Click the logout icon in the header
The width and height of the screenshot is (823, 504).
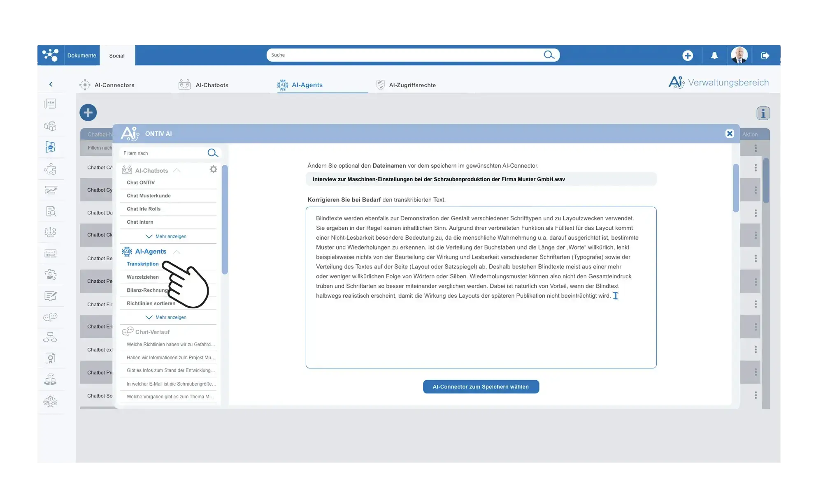tap(765, 55)
